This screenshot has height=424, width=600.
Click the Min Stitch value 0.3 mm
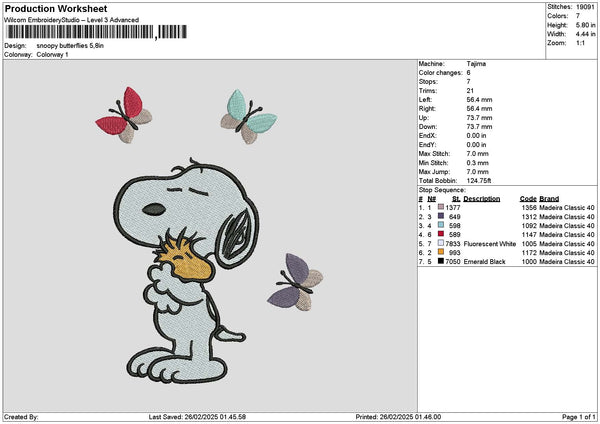click(478, 163)
